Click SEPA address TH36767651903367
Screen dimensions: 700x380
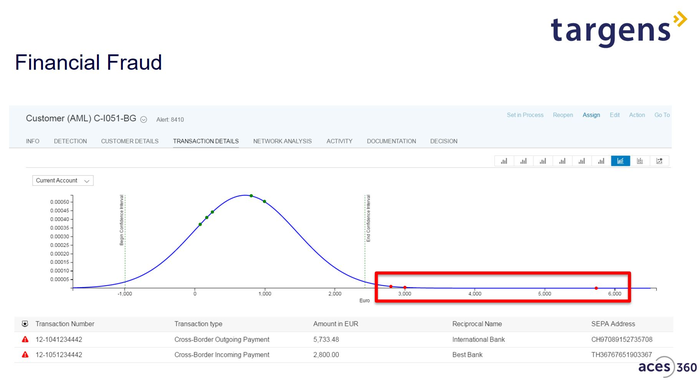point(621,355)
